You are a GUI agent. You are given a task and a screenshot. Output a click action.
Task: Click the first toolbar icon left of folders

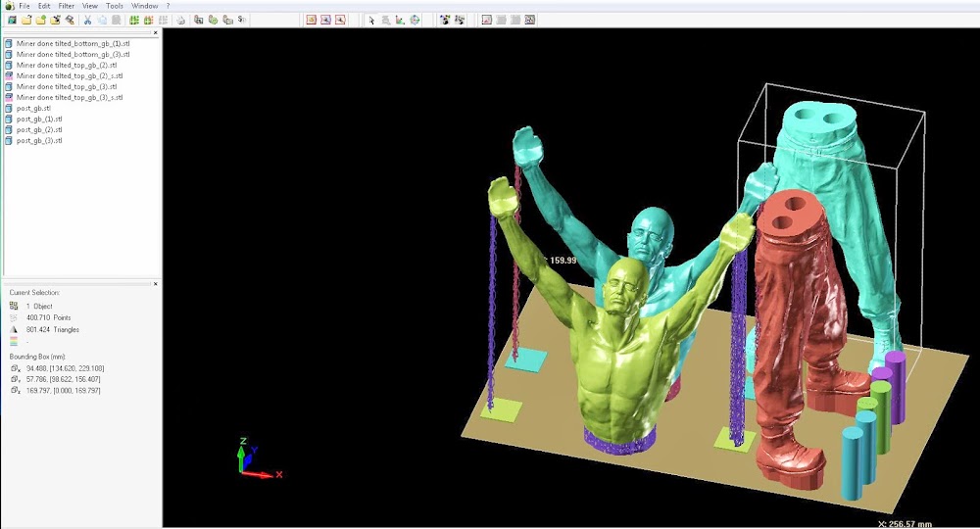[x=12, y=20]
